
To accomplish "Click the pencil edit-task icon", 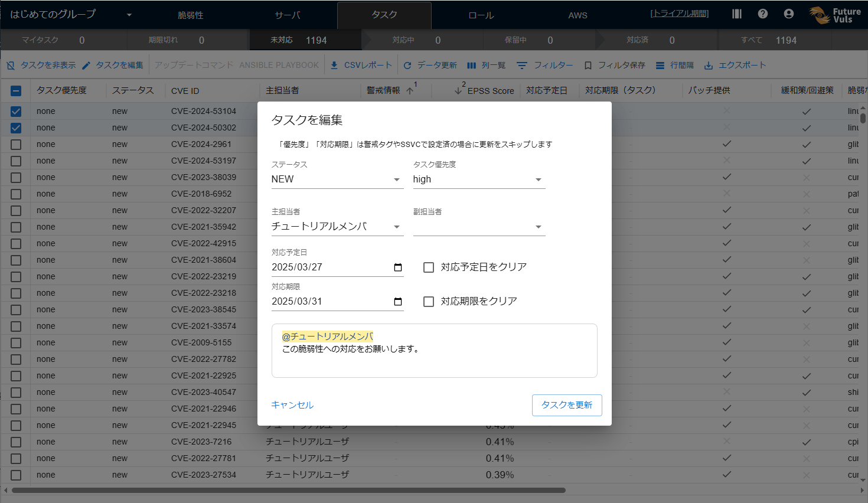I will coord(86,66).
